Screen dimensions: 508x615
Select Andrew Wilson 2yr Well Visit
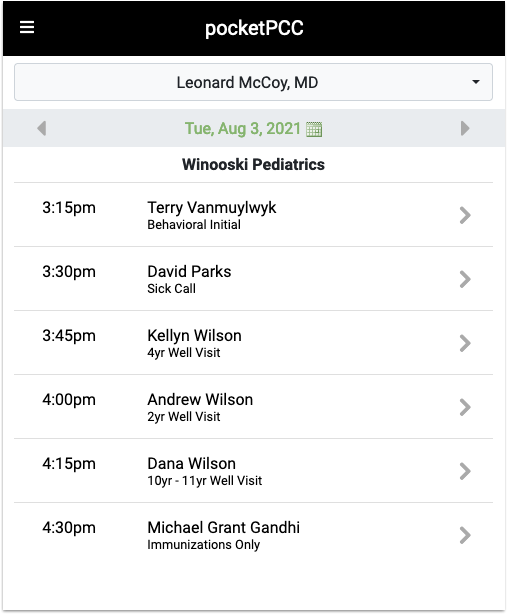(x=253, y=407)
